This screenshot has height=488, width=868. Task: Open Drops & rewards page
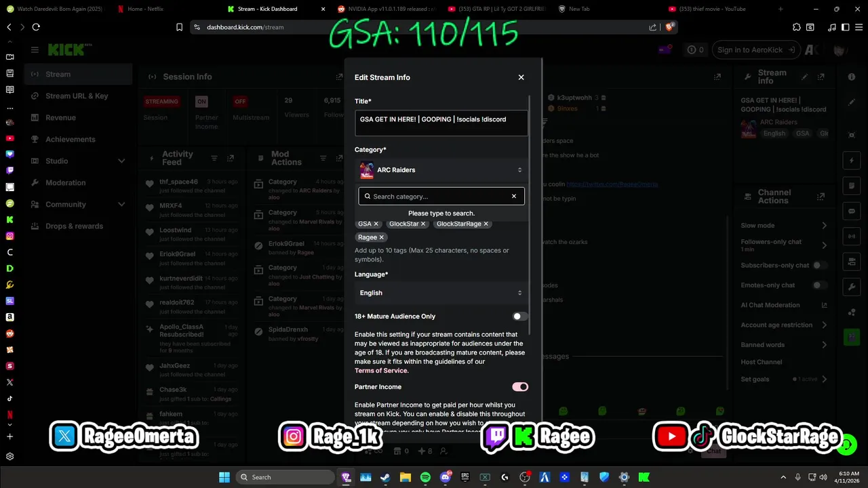79,226
